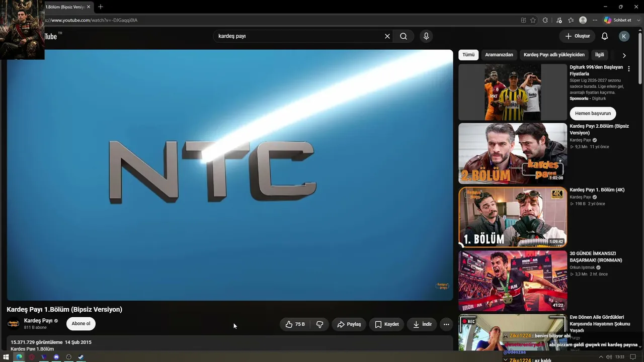Open Steam from the taskbar
Viewport: 644px width, 362px height.
tap(81, 357)
